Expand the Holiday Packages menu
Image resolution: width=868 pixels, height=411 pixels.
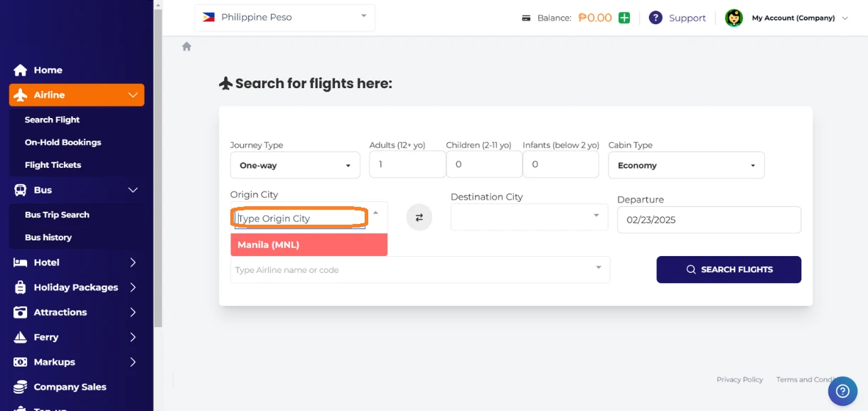(x=132, y=287)
